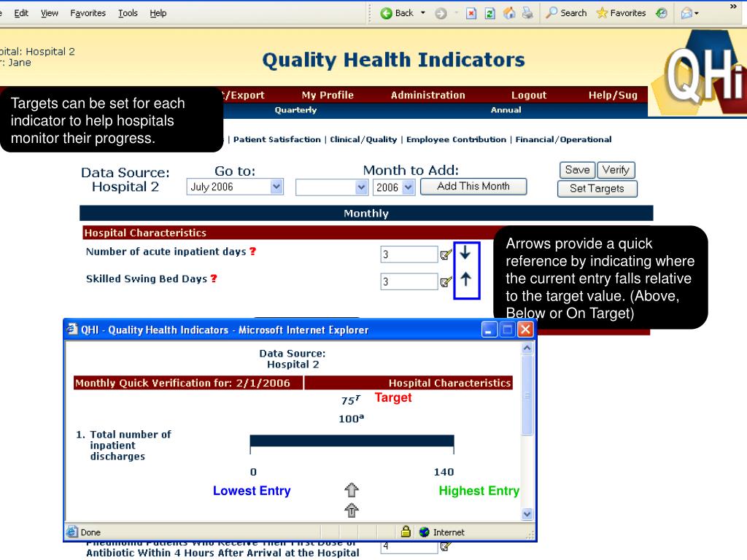The height and width of the screenshot is (560, 747).
Task: Click the edit note icon for Skilled Swing Bed Days
Action: (x=446, y=282)
